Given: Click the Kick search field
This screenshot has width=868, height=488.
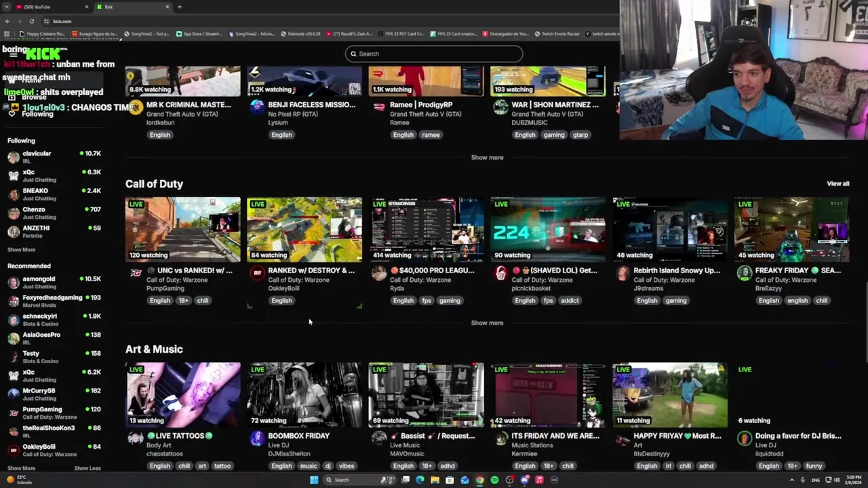Looking at the screenshot, I should click(x=434, y=54).
